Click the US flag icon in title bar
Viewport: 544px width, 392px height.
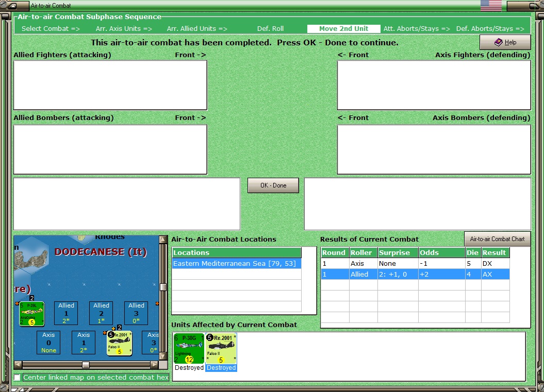click(x=491, y=6)
